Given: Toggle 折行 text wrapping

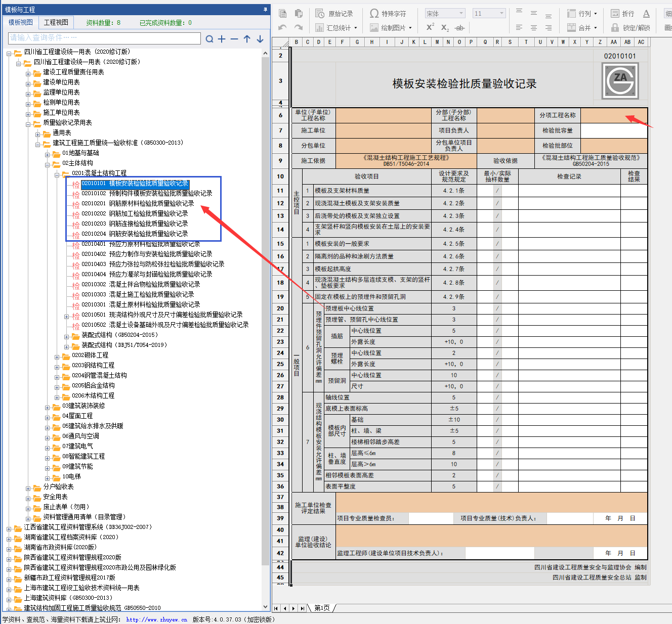Looking at the screenshot, I should 622,14.
